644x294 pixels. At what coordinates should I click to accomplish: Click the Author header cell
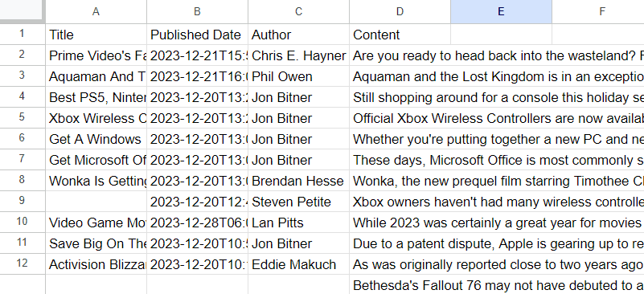tap(298, 35)
